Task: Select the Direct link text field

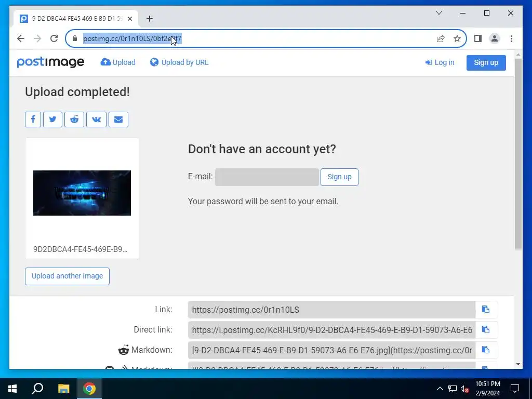Action: [332, 330]
